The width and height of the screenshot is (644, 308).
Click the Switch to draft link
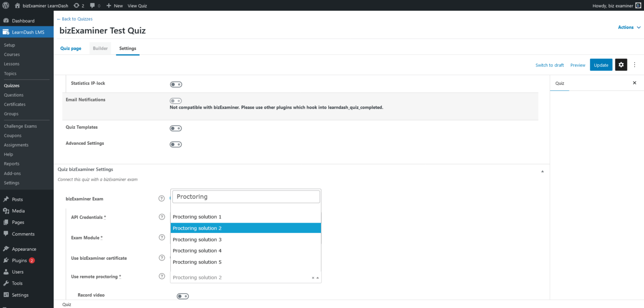[549, 65]
